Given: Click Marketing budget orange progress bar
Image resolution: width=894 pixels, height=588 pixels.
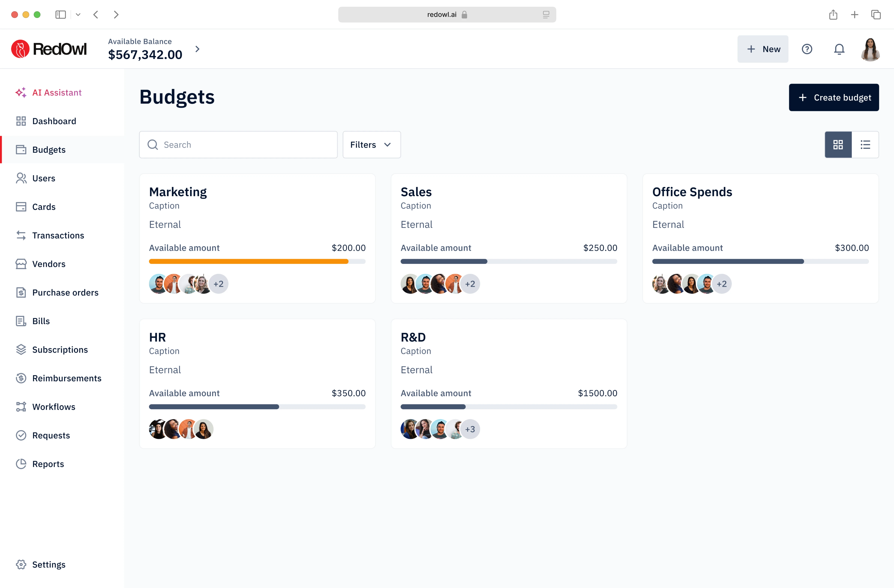Looking at the screenshot, I should click(x=248, y=262).
